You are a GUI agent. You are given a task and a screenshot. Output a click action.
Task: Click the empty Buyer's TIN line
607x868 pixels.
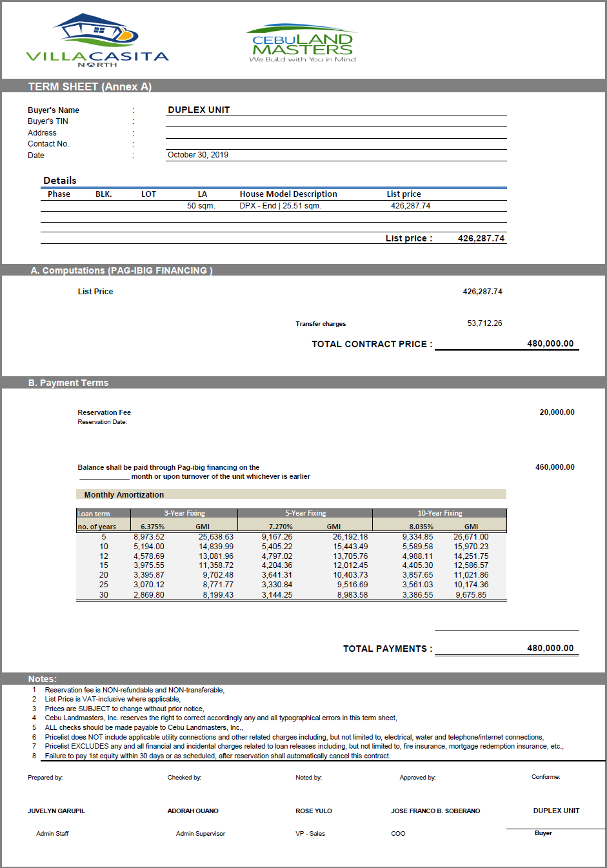pos(336,121)
